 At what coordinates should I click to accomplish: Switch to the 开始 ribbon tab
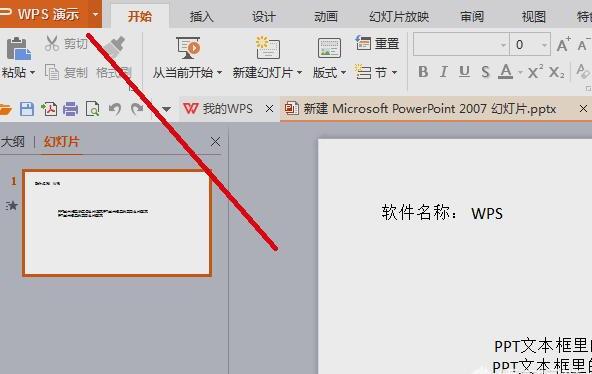pyautogui.click(x=140, y=16)
